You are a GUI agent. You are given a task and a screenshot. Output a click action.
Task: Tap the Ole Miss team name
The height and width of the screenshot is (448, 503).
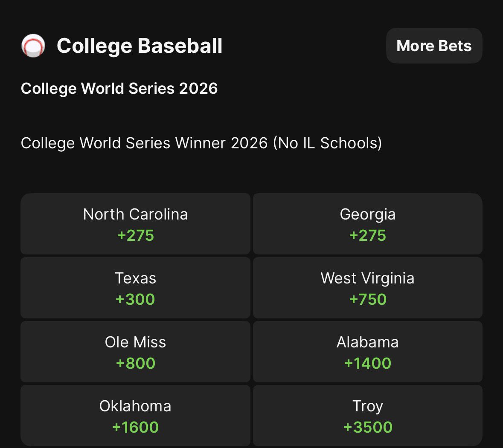(135, 342)
